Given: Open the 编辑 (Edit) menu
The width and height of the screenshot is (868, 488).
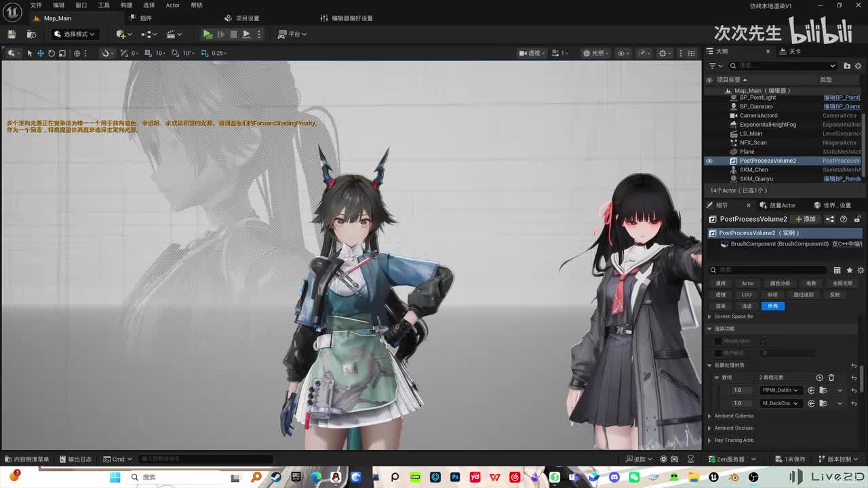Looking at the screenshot, I should (x=59, y=5).
